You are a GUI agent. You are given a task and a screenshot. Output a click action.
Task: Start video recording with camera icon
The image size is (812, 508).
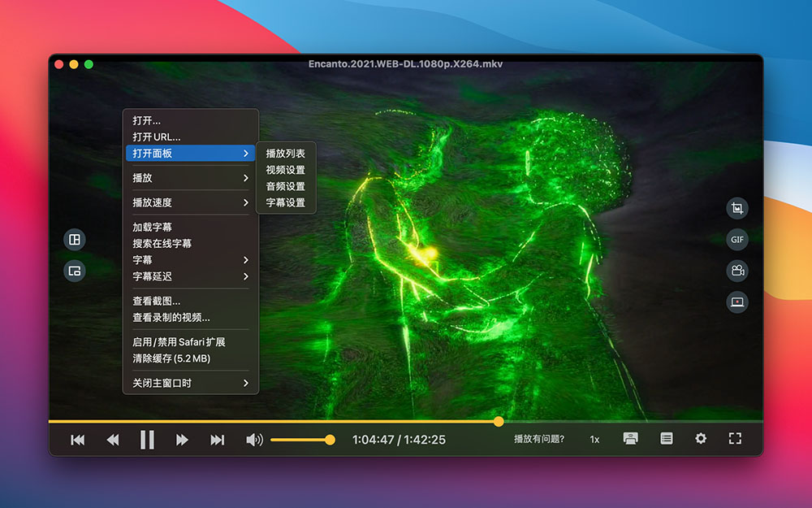[737, 271]
